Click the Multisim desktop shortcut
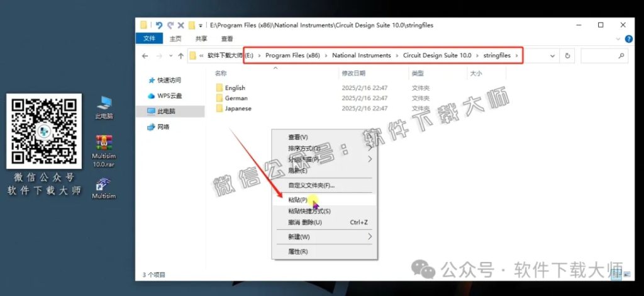 (104, 189)
